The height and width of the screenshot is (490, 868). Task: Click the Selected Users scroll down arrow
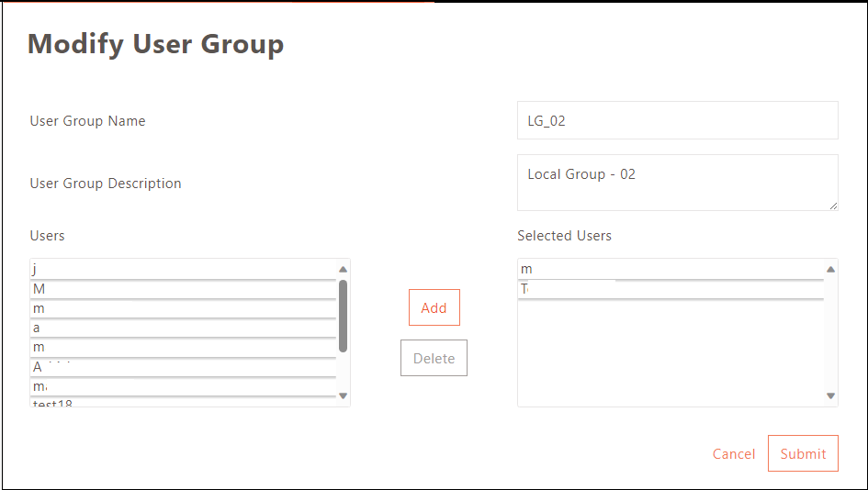tap(830, 395)
